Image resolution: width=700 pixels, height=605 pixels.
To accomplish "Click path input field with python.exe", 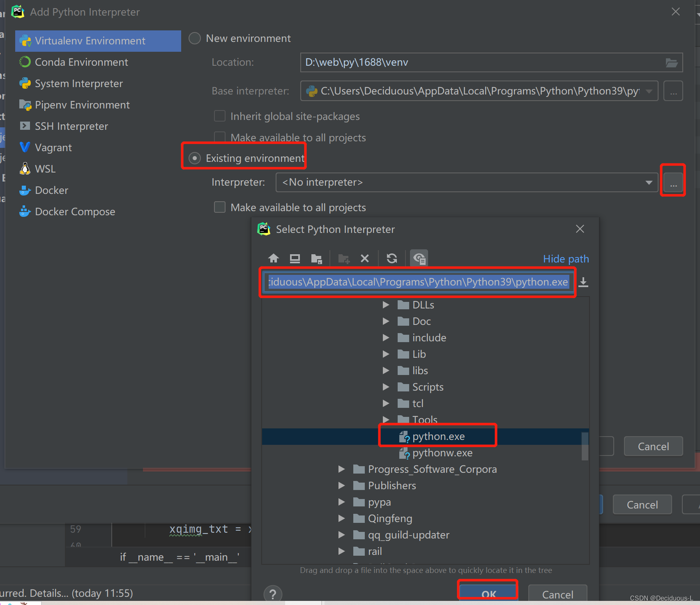I will 419,282.
